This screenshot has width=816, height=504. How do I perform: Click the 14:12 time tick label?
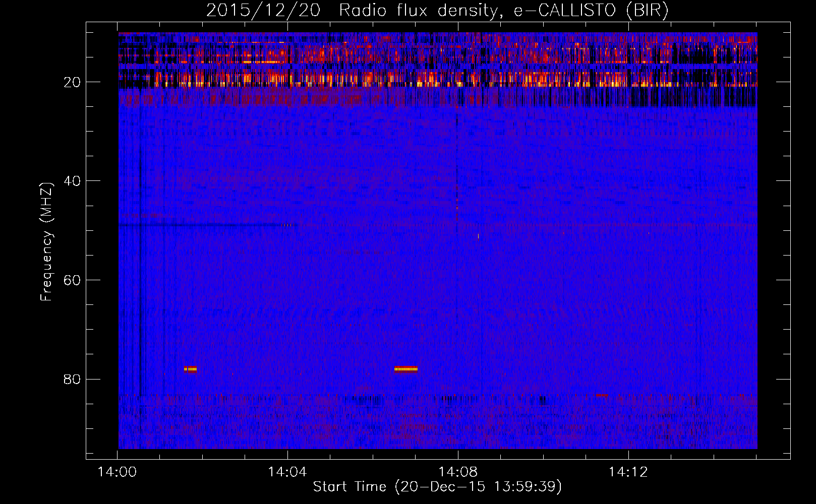click(x=628, y=472)
